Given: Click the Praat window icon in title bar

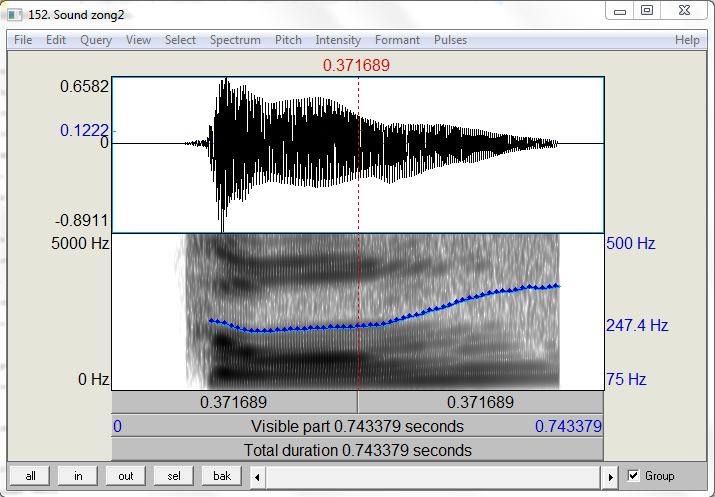Looking at the screenshot, I should click(14, 15).
